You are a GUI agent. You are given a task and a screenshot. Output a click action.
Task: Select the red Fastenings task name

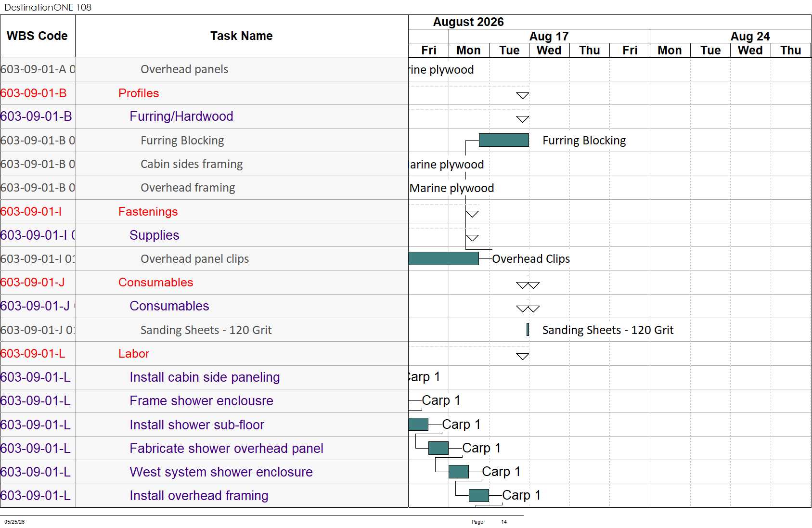point(148,212)
